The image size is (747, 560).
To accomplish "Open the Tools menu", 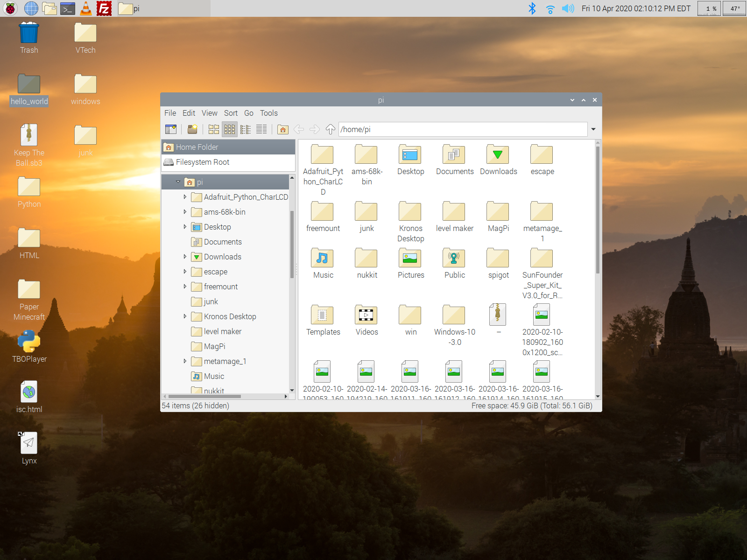I will coord(268,113).
